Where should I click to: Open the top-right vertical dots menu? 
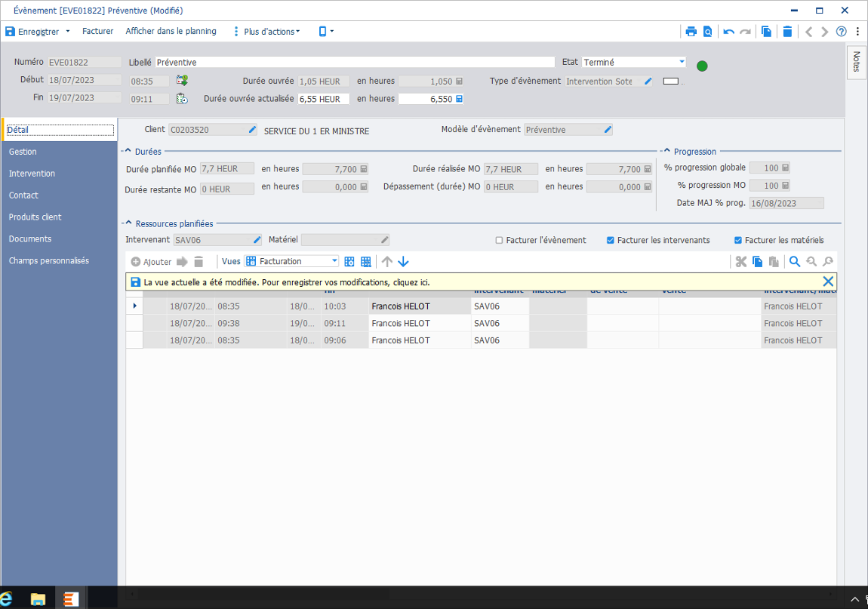click(x=857, y=32)
